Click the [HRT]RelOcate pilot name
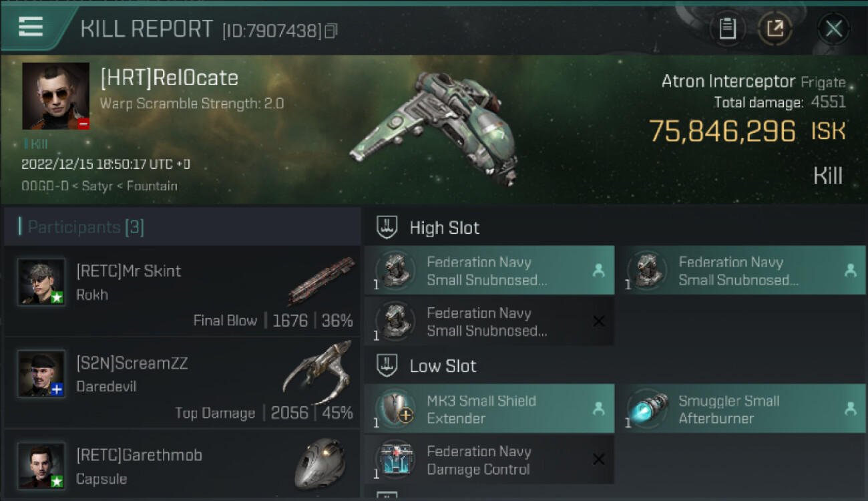Viewport: 868px width, 501px height. tap(169, 78)
